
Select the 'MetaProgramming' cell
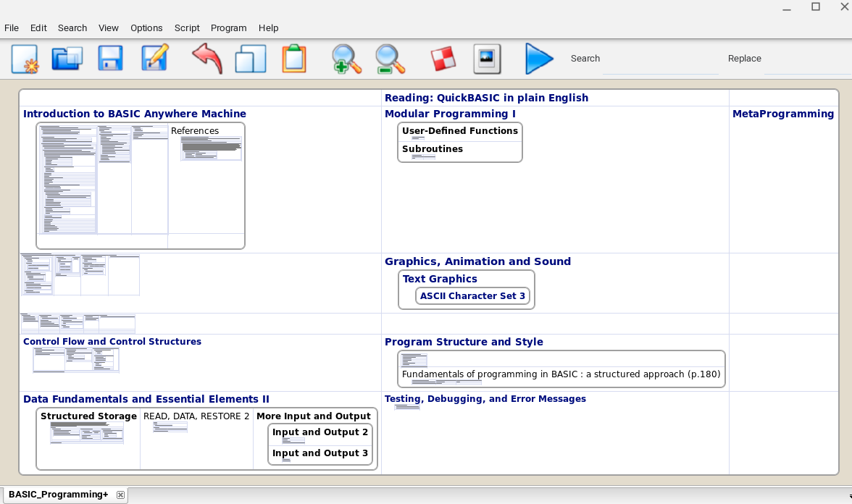tap(783, 114)
